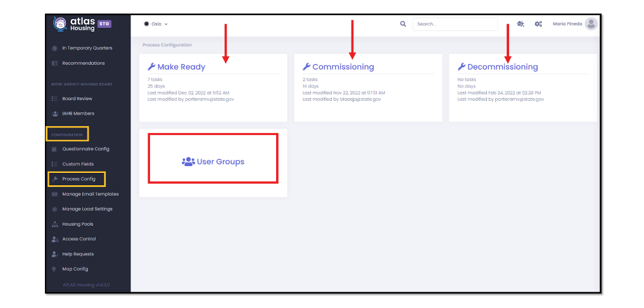Click the User Groups people icon
Screen dimensions: 644x308
click(x=188, y=162)
